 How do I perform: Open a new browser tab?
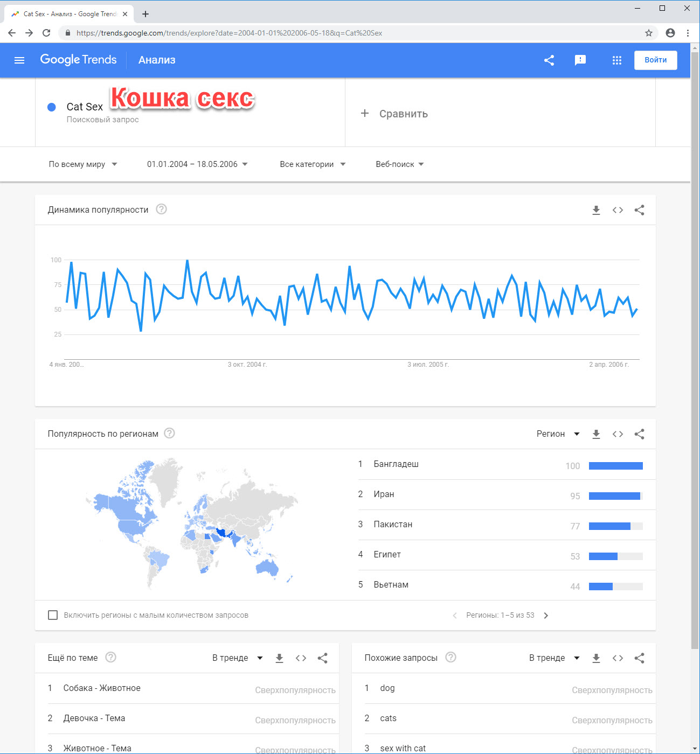pyautogui.click(x=145, y=14)
